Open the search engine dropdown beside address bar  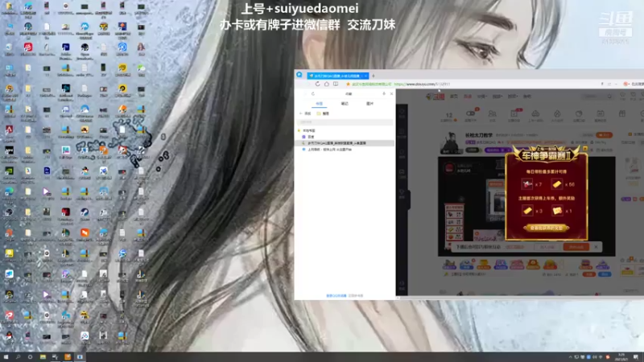[x=628, y=84]
